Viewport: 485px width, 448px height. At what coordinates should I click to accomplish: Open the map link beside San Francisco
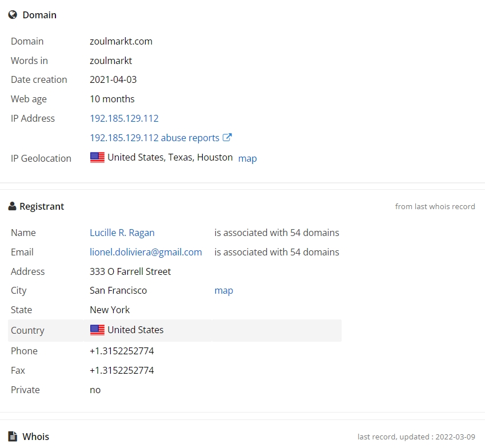pyautogui.click(x=223, y=290)
